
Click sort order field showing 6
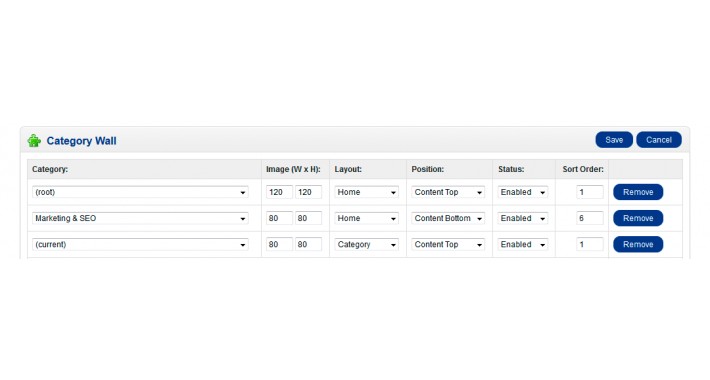[x=590, y=218]
